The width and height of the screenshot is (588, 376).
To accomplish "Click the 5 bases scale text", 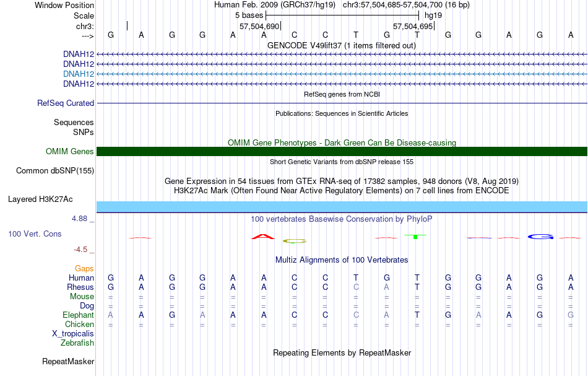I will [249, 15].
